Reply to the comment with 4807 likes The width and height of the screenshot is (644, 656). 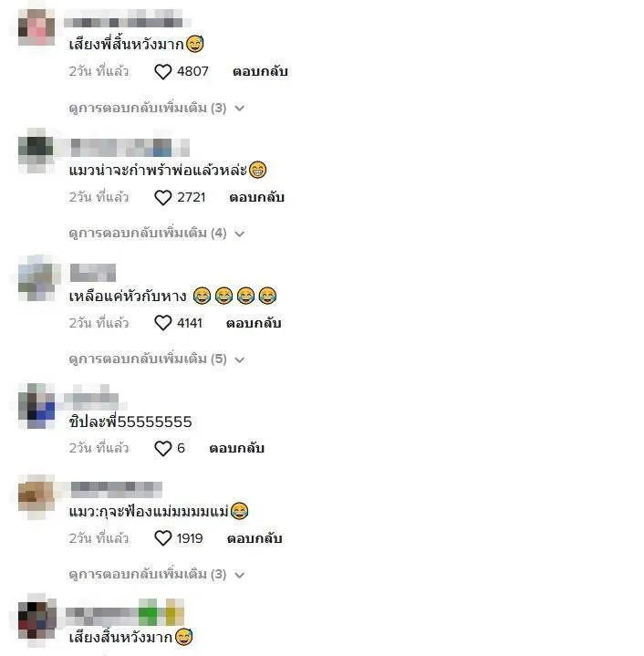[260, 71]
